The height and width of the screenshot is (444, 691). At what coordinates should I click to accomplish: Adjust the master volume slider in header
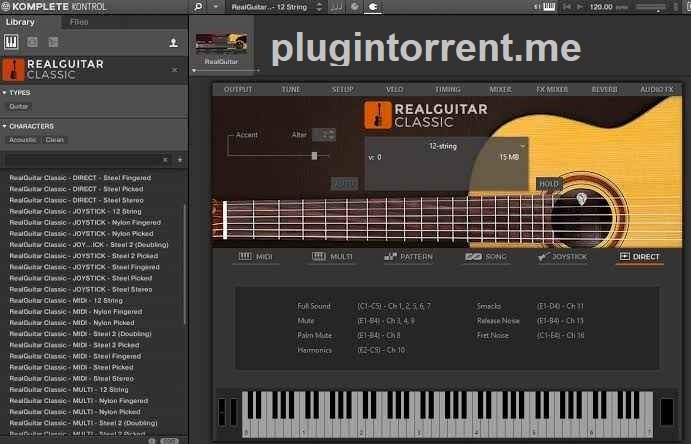(651, 7)
